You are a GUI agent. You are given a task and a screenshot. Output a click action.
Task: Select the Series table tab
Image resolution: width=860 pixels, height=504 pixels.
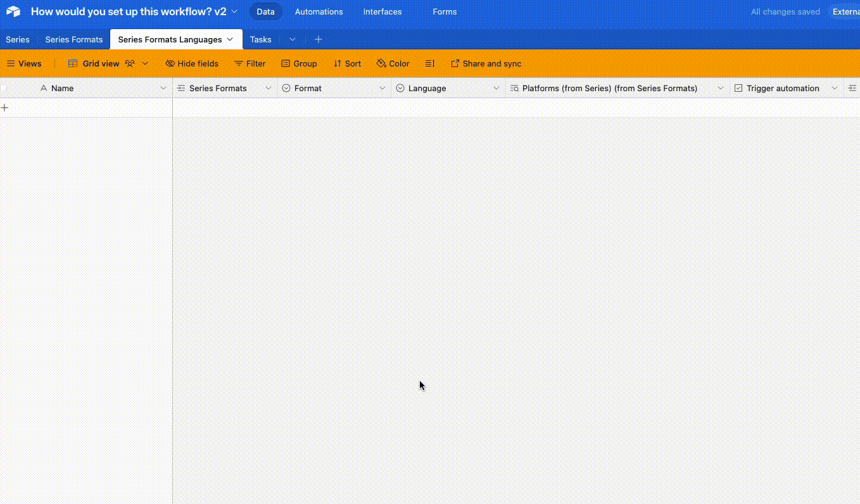click(x=18, y=39)
